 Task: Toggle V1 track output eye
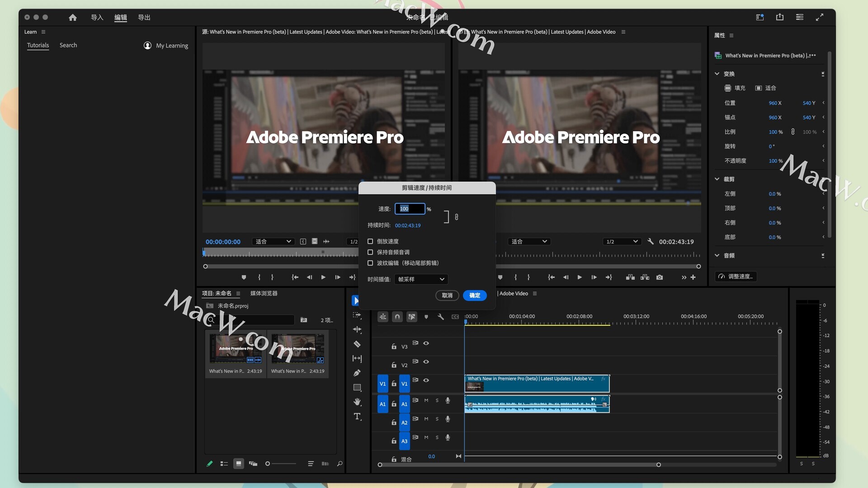click(426, 380)
